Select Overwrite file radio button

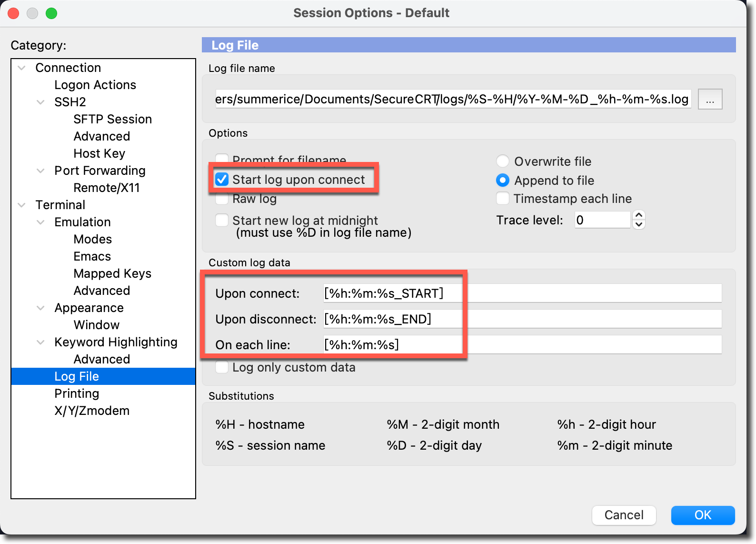click(x=503, y=161)
